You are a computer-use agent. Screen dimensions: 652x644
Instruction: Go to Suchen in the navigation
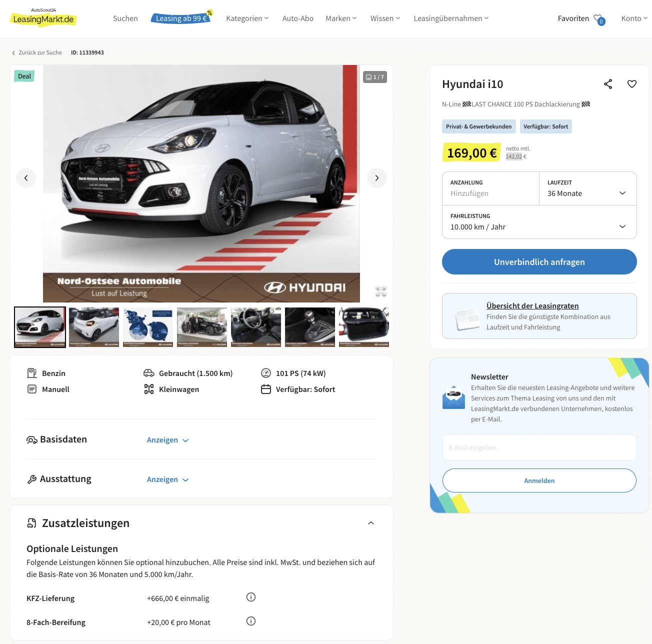coord(125,18)
